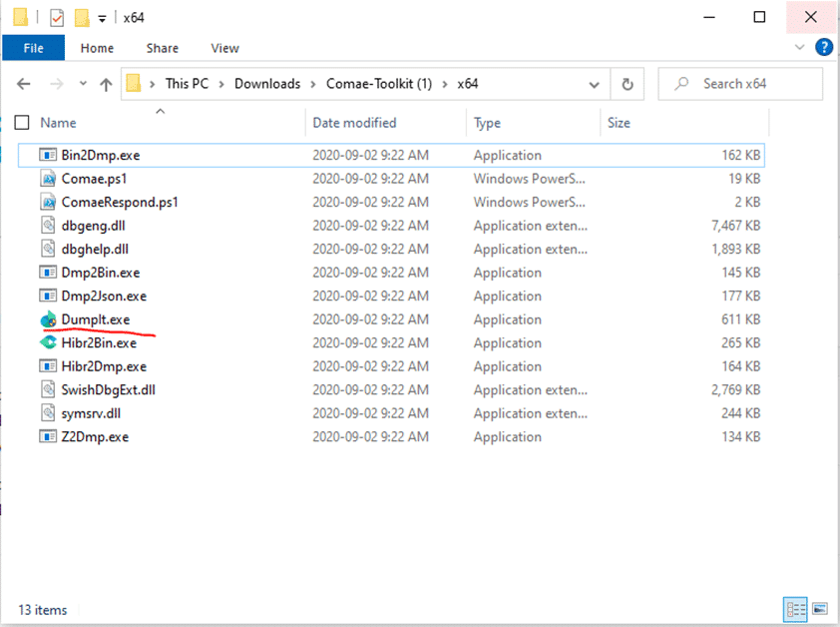Image resolution: width=840 pixels, height=627 pixels.
Task: Click the dbgeng.dll file icon
Action: coord(48,226)
